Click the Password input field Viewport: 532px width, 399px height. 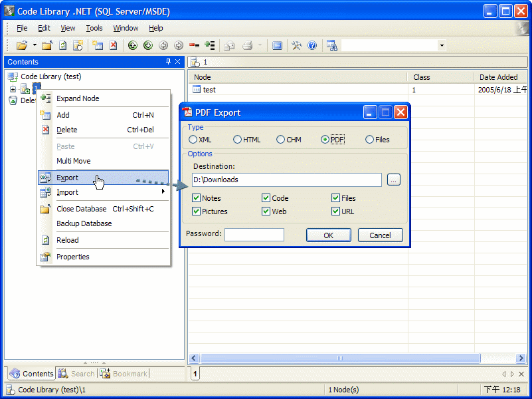pyautogui.click(x=254, y=235)
